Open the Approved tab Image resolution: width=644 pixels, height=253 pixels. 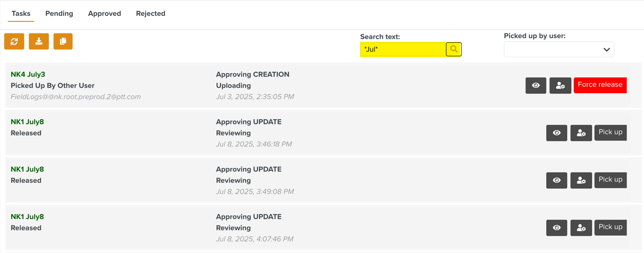pyautogui.click(x=104, y=14)
